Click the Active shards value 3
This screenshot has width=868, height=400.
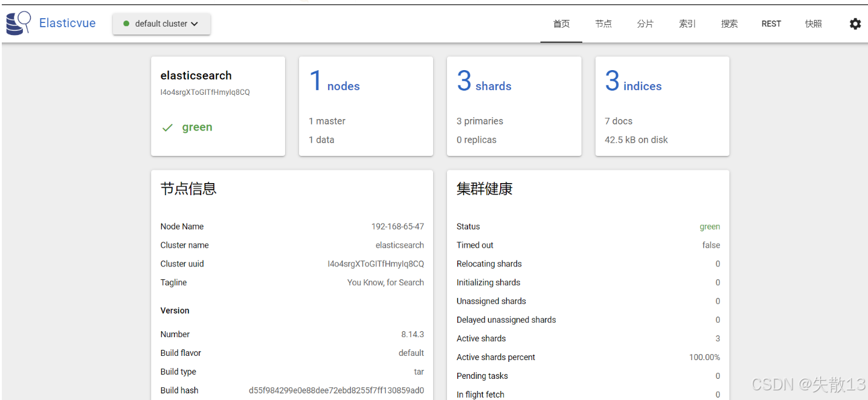[x=718, y=339]
